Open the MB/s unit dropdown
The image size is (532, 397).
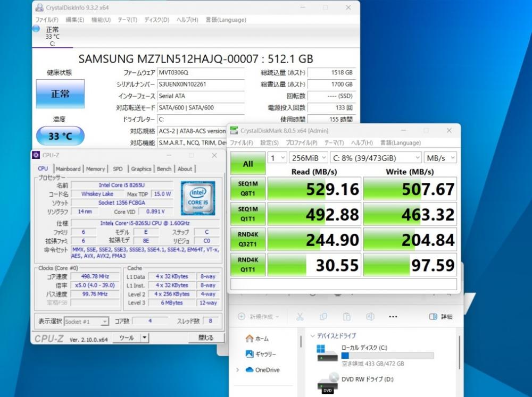(x=440, y=158)
